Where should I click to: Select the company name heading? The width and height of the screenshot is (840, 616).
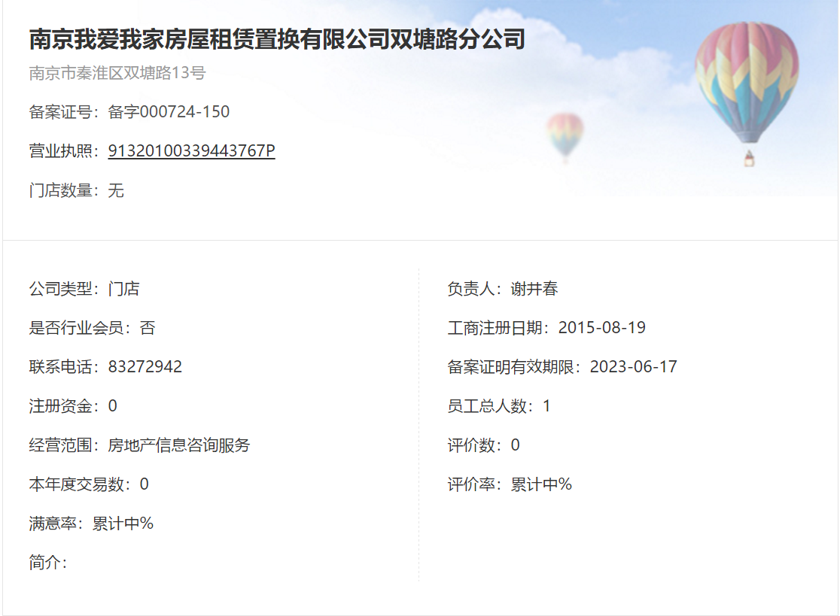point(276,39)
